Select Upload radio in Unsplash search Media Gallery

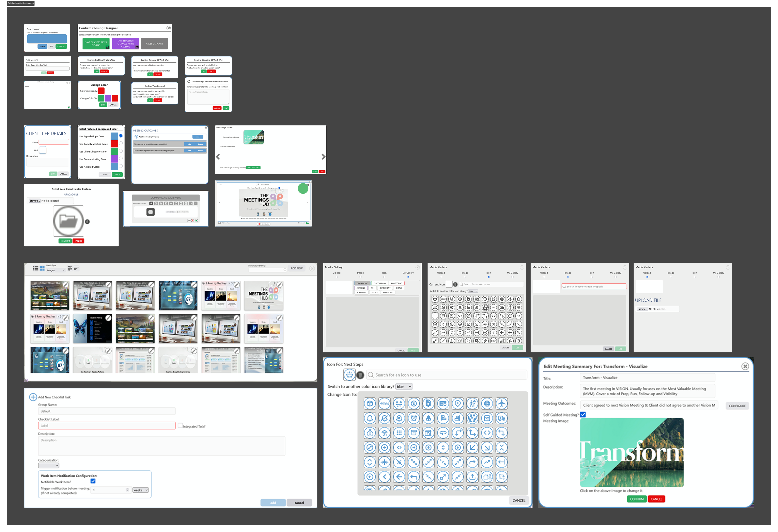click(x=544, y=277)
